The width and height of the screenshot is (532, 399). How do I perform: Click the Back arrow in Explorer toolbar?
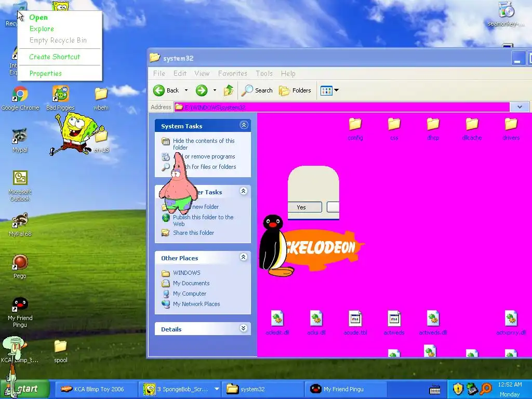tap(166, 90)
